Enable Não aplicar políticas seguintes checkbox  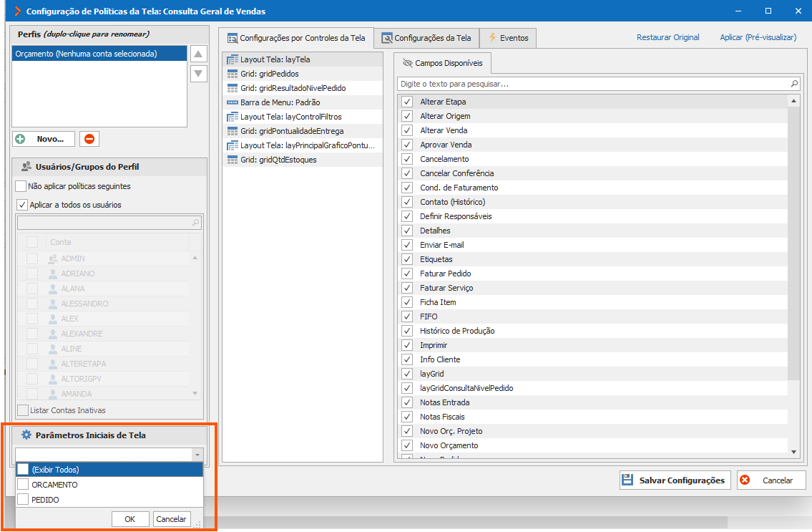pyautogui.click(x=21, y=186)
